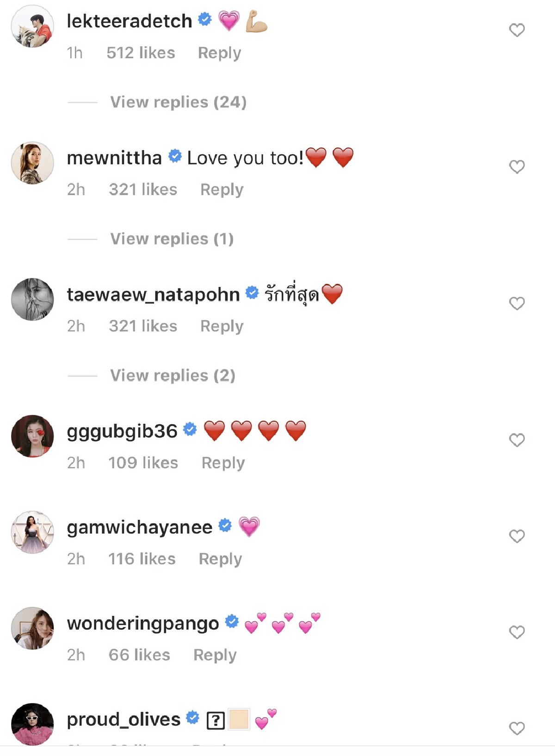View the 512 likes on lekteeradetch's comment
555x756 pixels.
[141, 53]
